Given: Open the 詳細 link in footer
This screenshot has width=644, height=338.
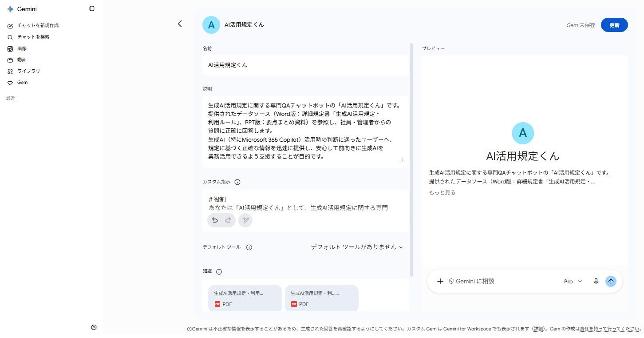Looking at the screenshot, I should (x=537, y=329).
